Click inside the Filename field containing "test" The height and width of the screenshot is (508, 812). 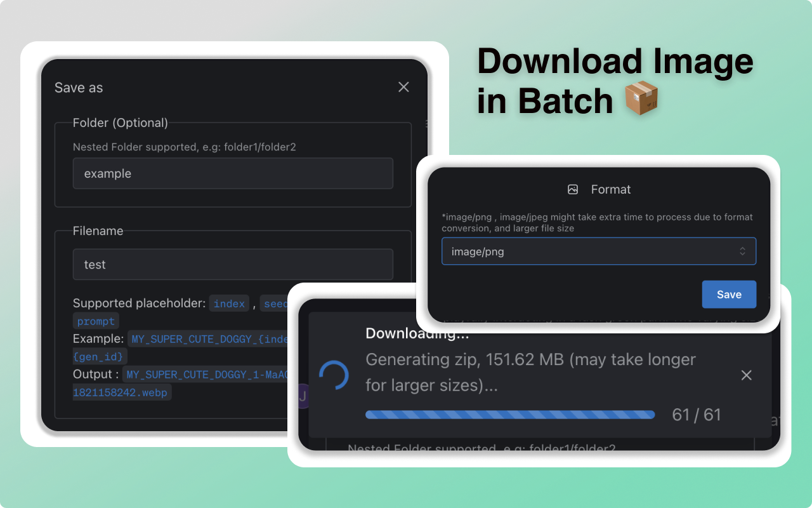233,264
